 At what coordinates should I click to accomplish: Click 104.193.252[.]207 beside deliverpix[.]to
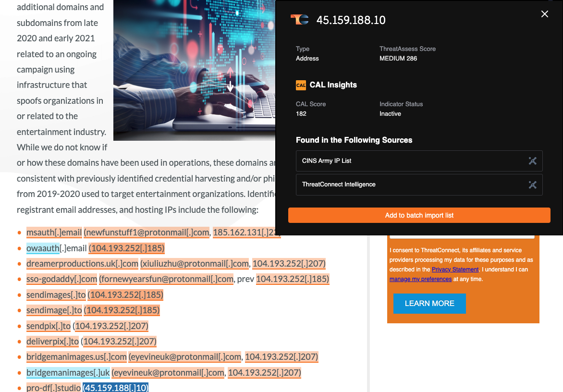(120, 342)
